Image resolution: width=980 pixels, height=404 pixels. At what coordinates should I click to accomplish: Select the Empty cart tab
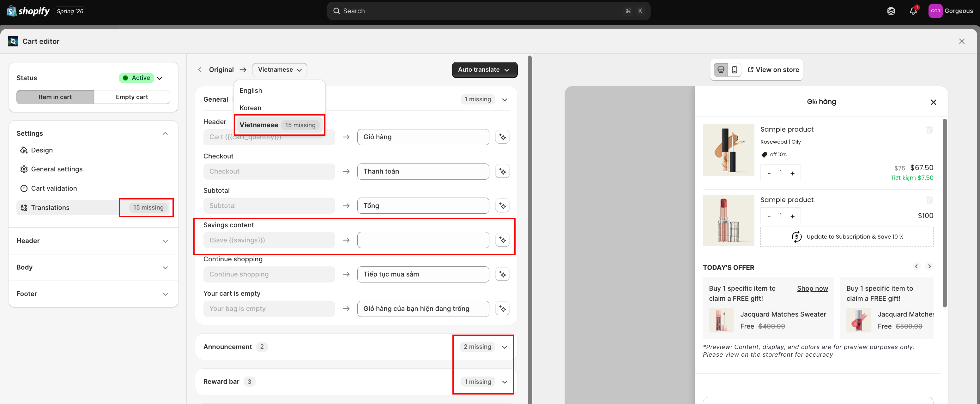pos(132,97)
